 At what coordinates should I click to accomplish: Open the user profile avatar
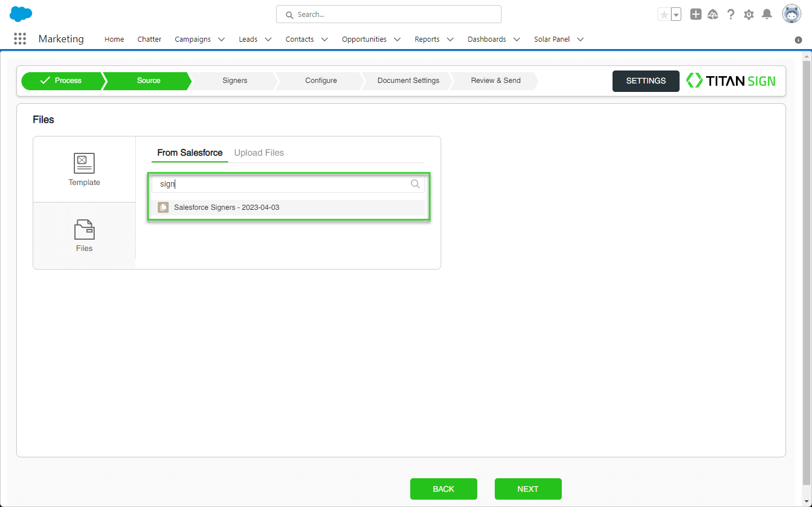click(x=792, y=14)
